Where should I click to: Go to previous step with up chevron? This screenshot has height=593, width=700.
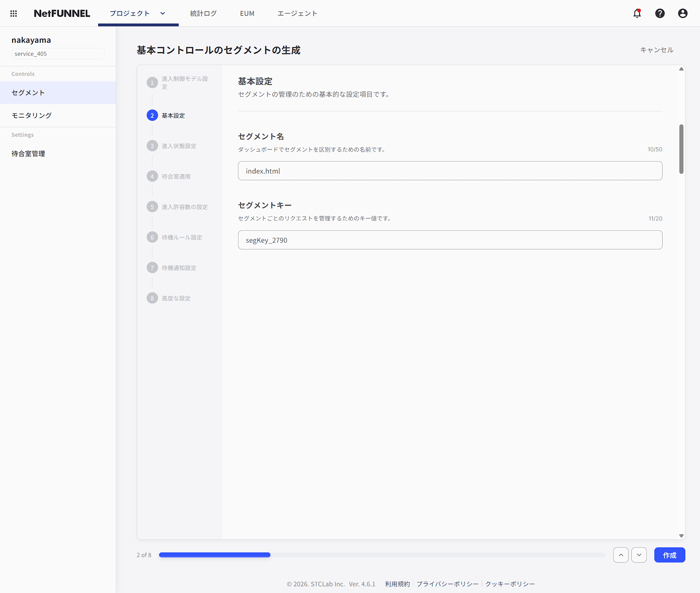(x=621, y=555)
